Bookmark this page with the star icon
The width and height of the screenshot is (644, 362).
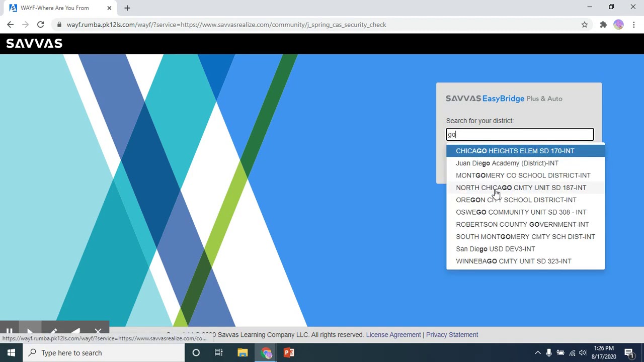pos(585,25)
